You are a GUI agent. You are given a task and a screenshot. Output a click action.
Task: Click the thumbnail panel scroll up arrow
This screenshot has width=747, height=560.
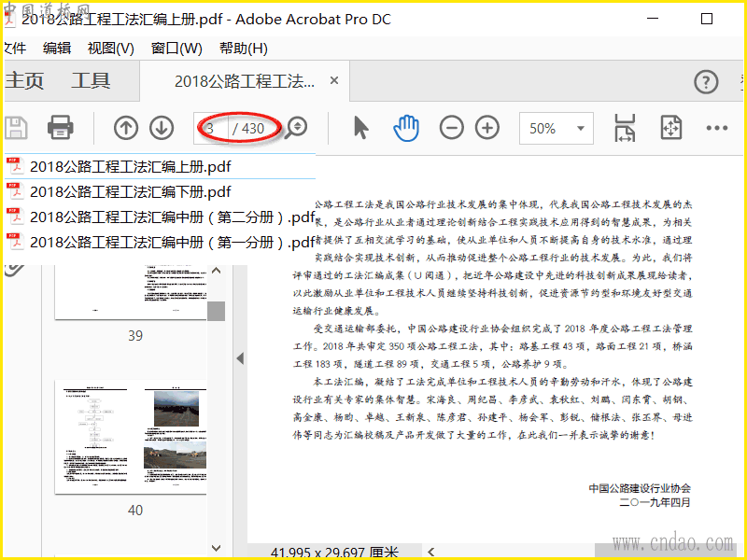[216, 271]
